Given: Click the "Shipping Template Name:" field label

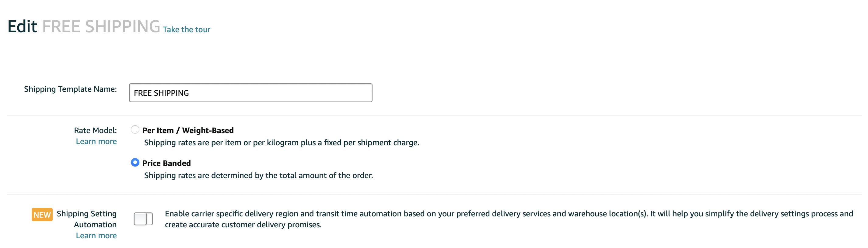Looking at the screenshot, I should [x=70, y=89].
